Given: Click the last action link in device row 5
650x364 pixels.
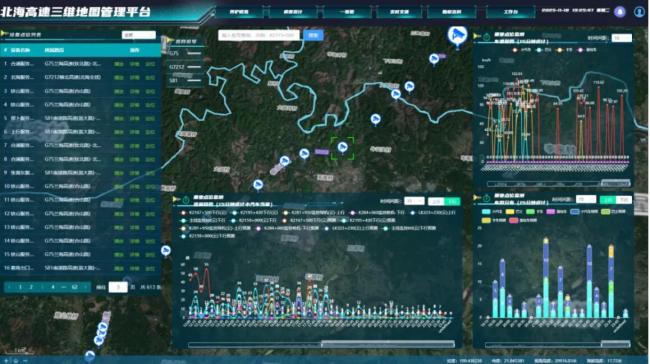Looking at the screenshot, I should coord(150,119).
